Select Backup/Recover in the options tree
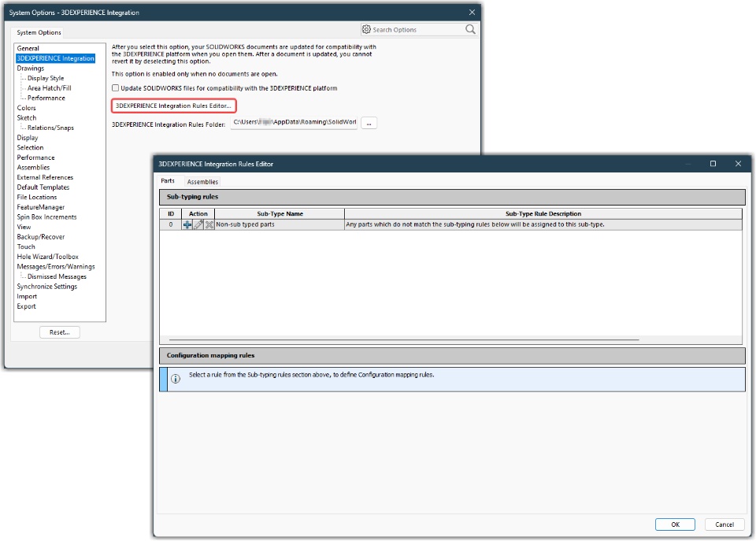This screenshot has height=541, width=756. click(x=40, y=237)
